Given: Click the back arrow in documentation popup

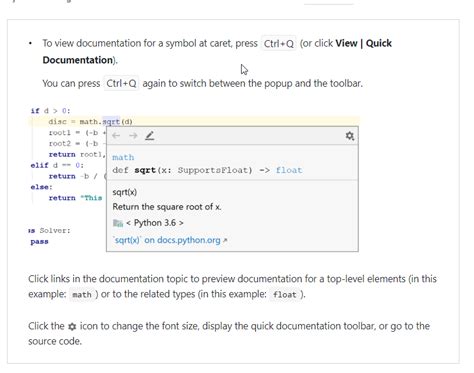Looking at the screenshot, I should [x=116, y=136].
